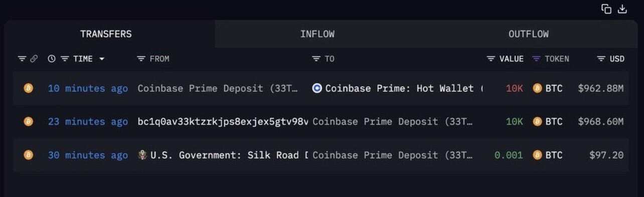Switch to the INFLOW tab
The image size is (644, 197).
317,34
